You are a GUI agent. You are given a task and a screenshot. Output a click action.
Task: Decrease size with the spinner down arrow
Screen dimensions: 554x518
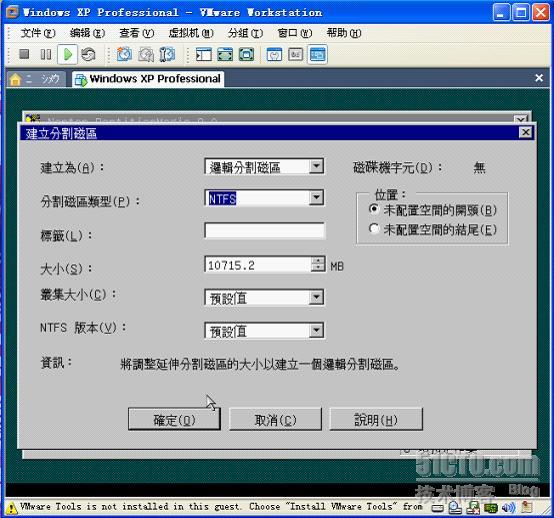(x=318, y=268)
